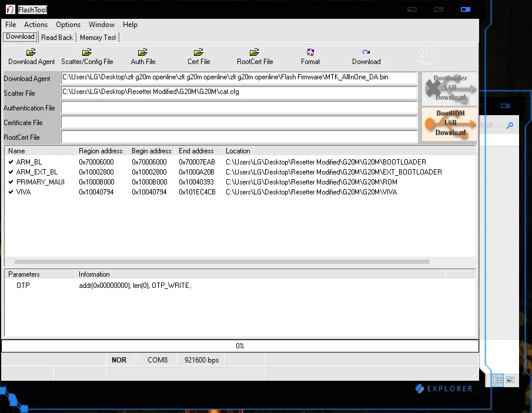Click the Parameters column header

pyautogui.click(x=40, y=274)
